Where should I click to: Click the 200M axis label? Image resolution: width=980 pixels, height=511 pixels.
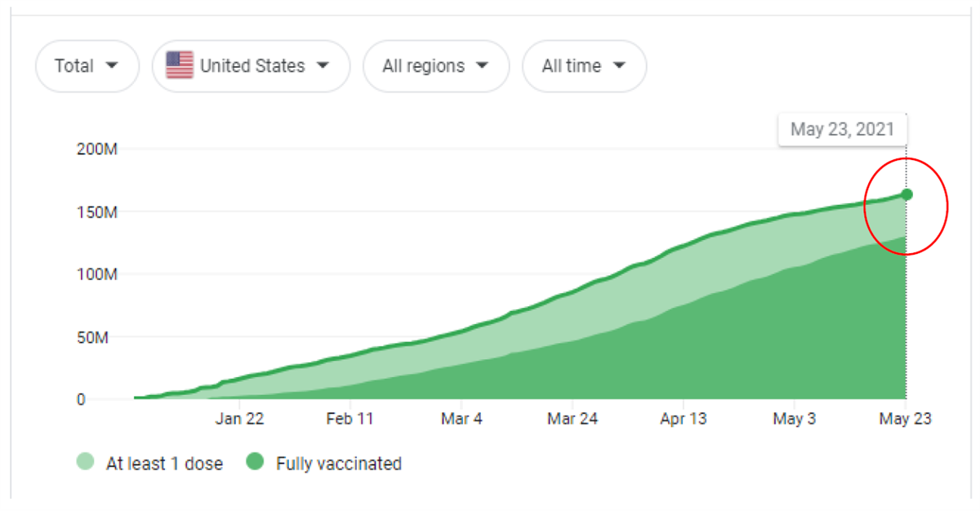point(98,149)
